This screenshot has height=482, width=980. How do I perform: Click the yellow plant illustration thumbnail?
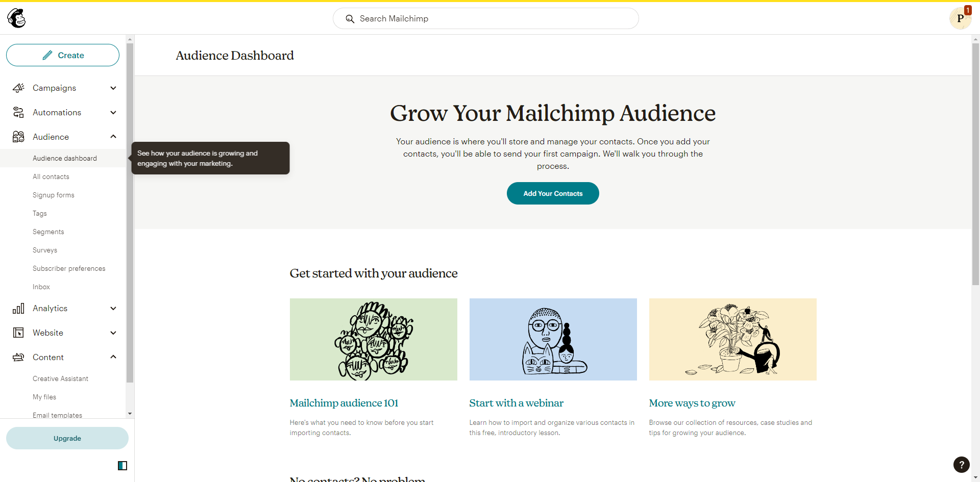click(733, 339)
